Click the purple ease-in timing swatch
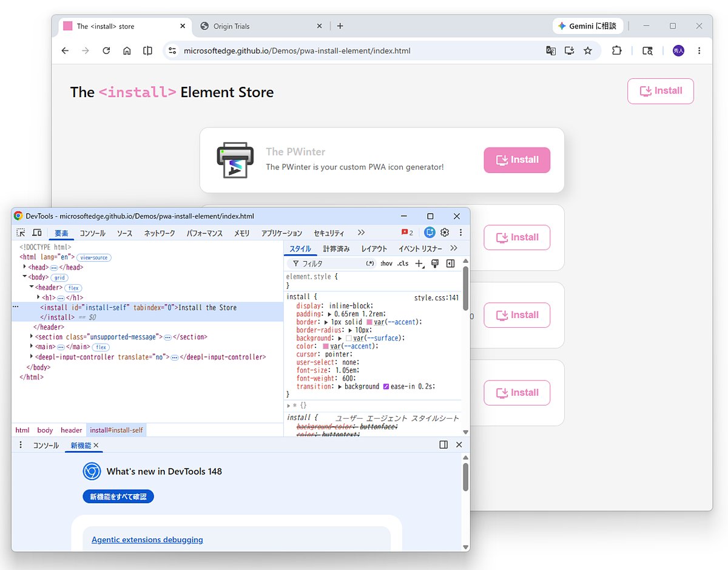Viewport: 728px width, 570px height. [x=386, y=387]
